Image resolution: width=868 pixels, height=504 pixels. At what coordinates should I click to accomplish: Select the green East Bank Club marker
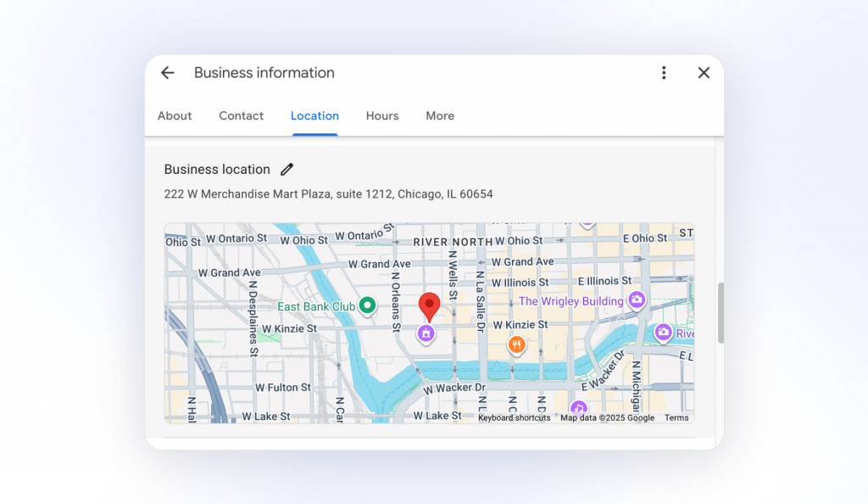[367, 305]
